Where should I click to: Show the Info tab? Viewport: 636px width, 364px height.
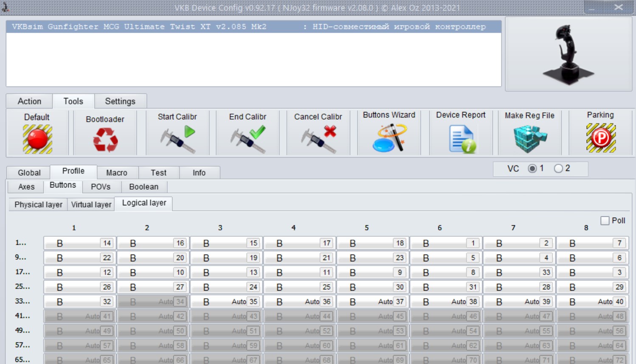199,173
